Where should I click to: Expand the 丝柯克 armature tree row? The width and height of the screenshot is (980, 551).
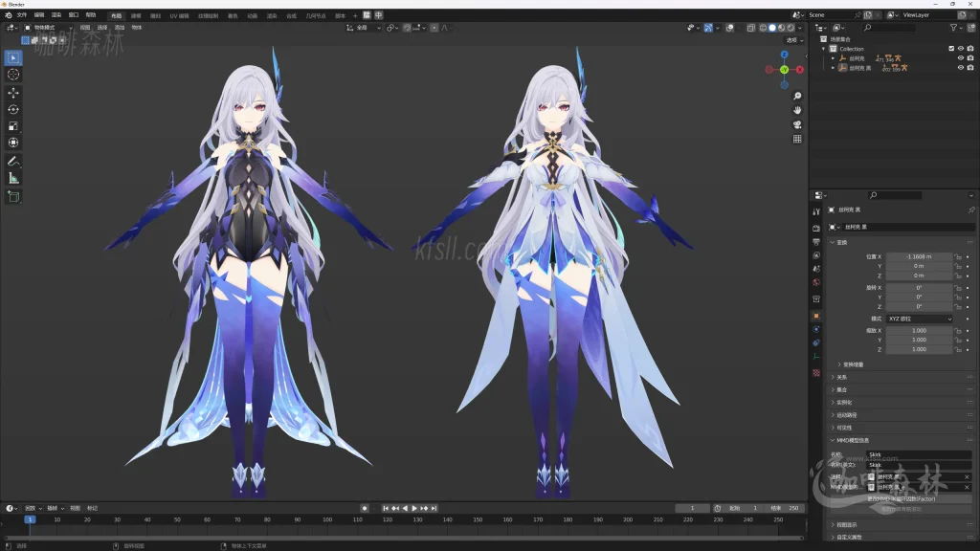click(833, 58)
